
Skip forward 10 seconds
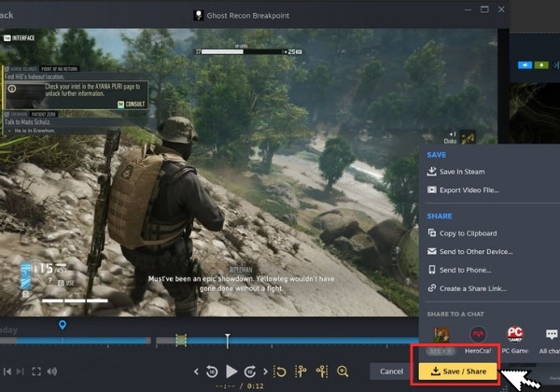[250, 371]
